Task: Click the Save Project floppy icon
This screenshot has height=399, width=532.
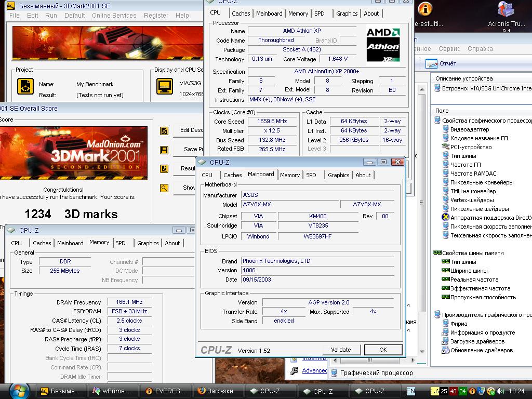Action: coord(164,150)
